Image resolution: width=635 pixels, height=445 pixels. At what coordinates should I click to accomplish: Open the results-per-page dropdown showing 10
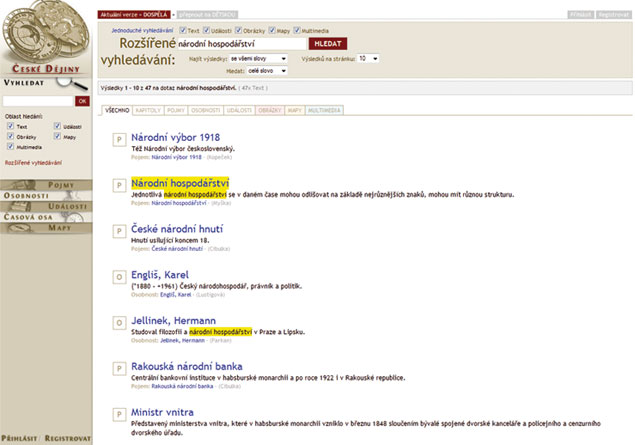[367, 59]
